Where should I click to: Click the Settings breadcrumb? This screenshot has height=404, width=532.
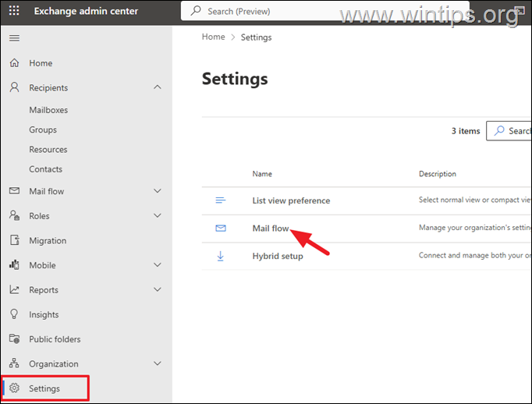coord(256,37)
